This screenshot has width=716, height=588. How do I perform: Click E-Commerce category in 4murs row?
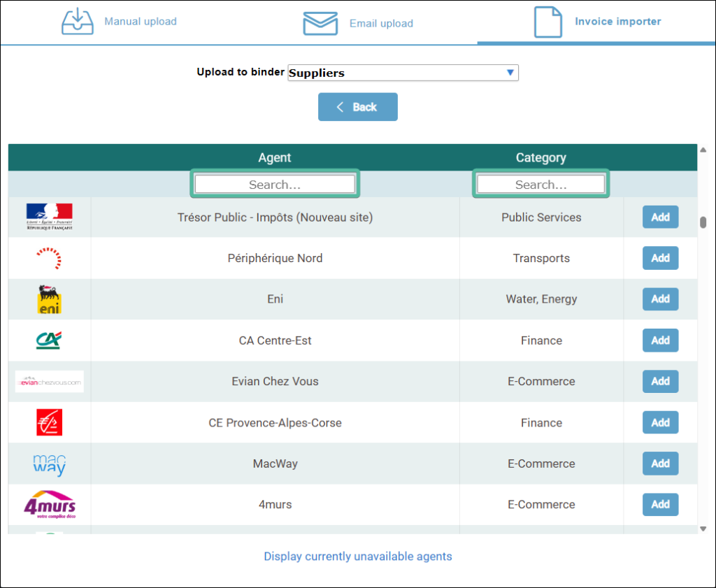[541, 505]
